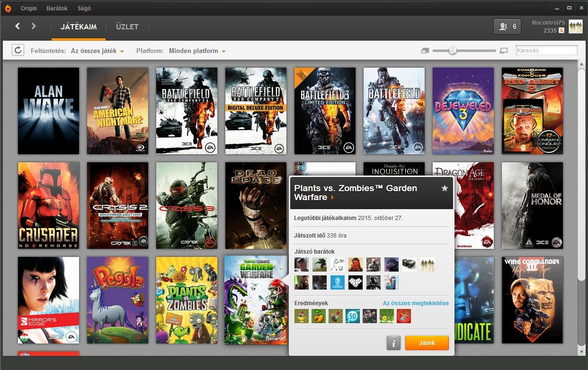Click the Plants vs. Zombies Garden Warfare title
588x370 pixels.
(x=356, y=193)
